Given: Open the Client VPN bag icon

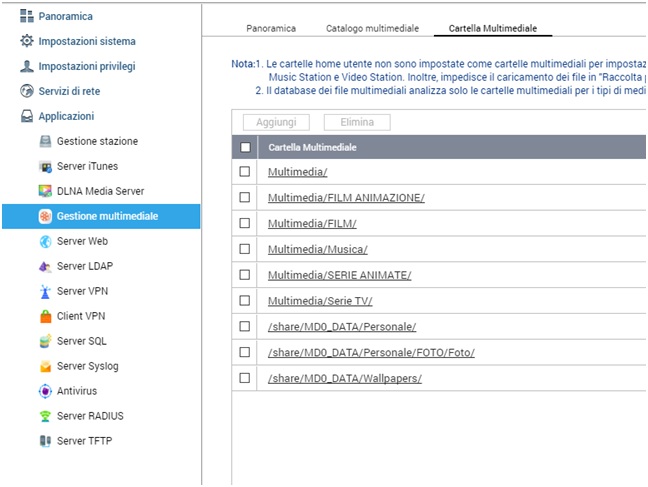Looking at the screenshot, I should [x=45, y=316].
